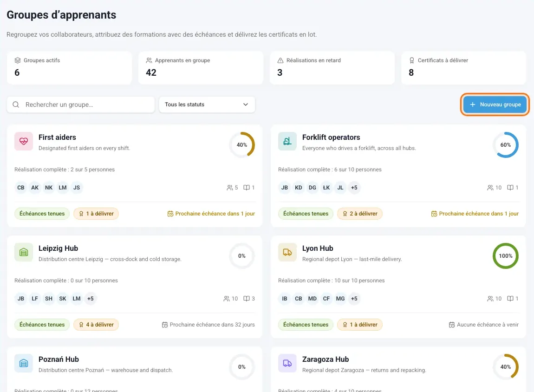534x392 pixels.
Task: Click Échéances tenues badge on Leipzig Hub
Action: click(42, 325)
